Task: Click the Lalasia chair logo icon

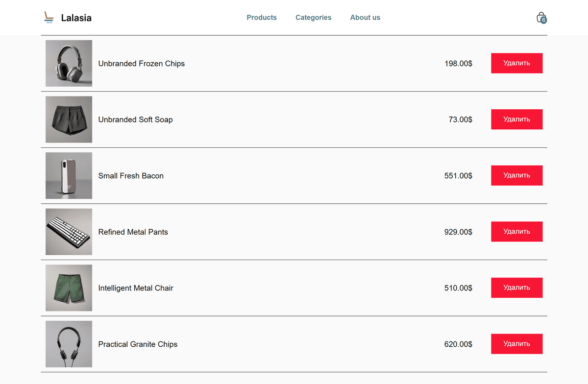Action: tap(48, 18)
